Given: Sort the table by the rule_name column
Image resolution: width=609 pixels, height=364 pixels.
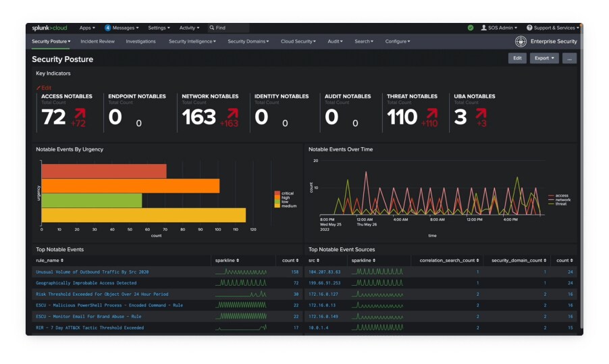Looking at the screenshot, I should [49, 260].
